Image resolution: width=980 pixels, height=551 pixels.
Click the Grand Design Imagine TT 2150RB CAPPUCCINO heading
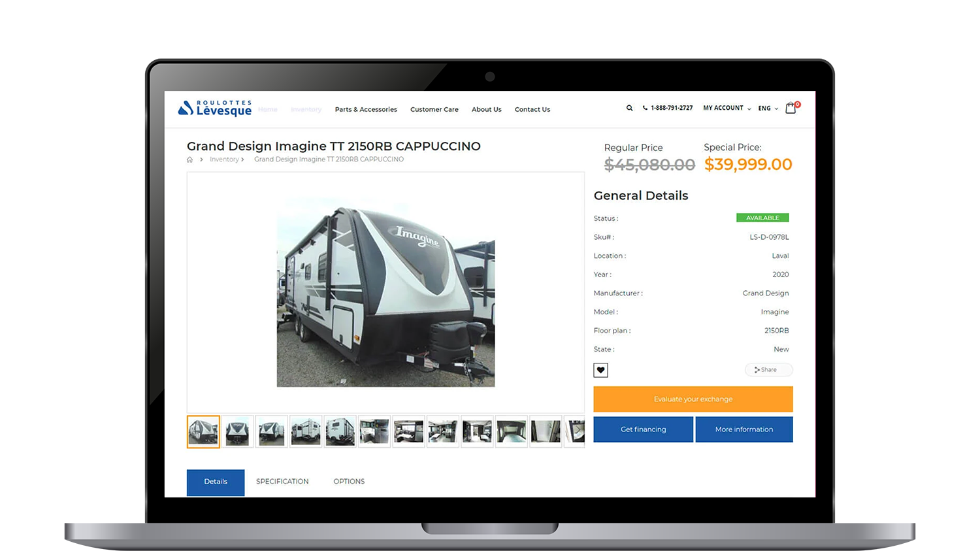(x=334, y=146)
